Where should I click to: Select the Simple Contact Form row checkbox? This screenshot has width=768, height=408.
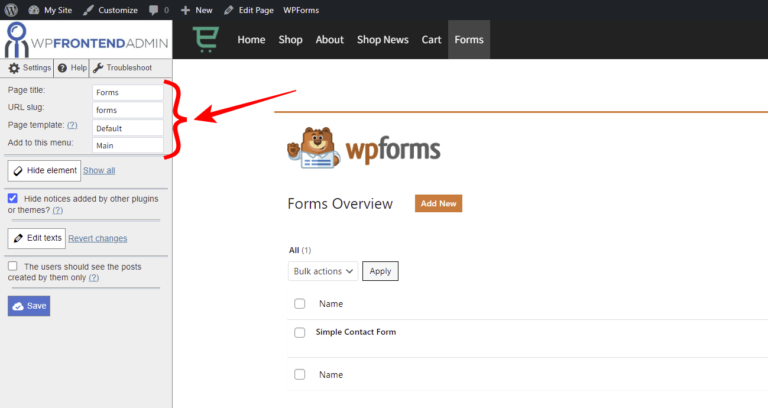pyautogui.click(x=300, y=332)
